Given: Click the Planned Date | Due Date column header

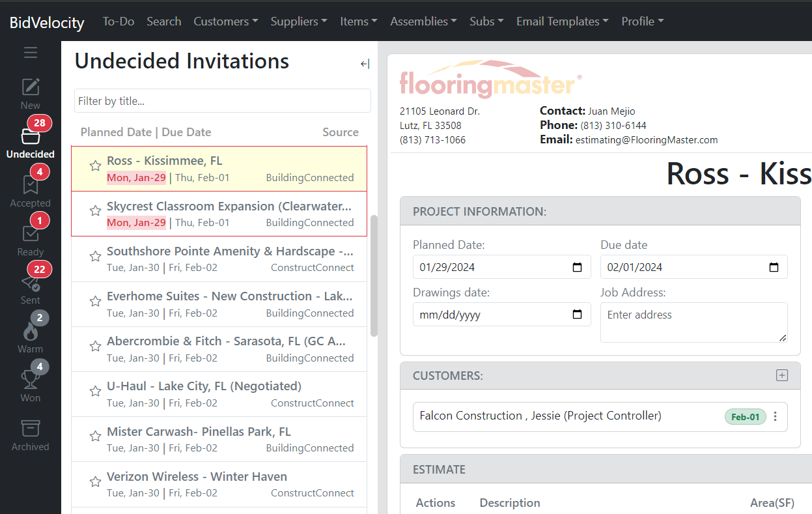Looking at the screenshot, I should [x=146, y=132].
